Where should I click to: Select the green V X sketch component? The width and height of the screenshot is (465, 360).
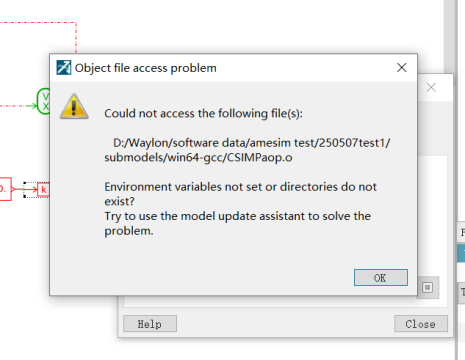point(43,101)
